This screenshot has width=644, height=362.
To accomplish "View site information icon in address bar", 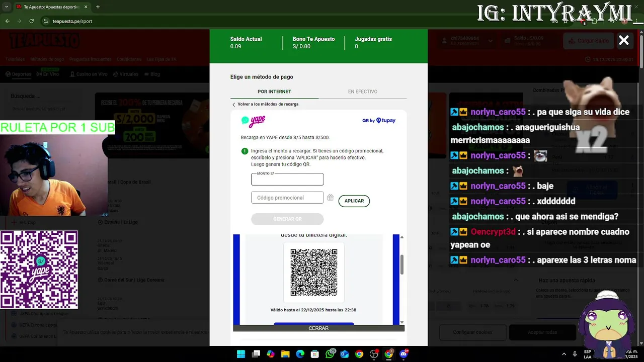I will tap(46, 21).
